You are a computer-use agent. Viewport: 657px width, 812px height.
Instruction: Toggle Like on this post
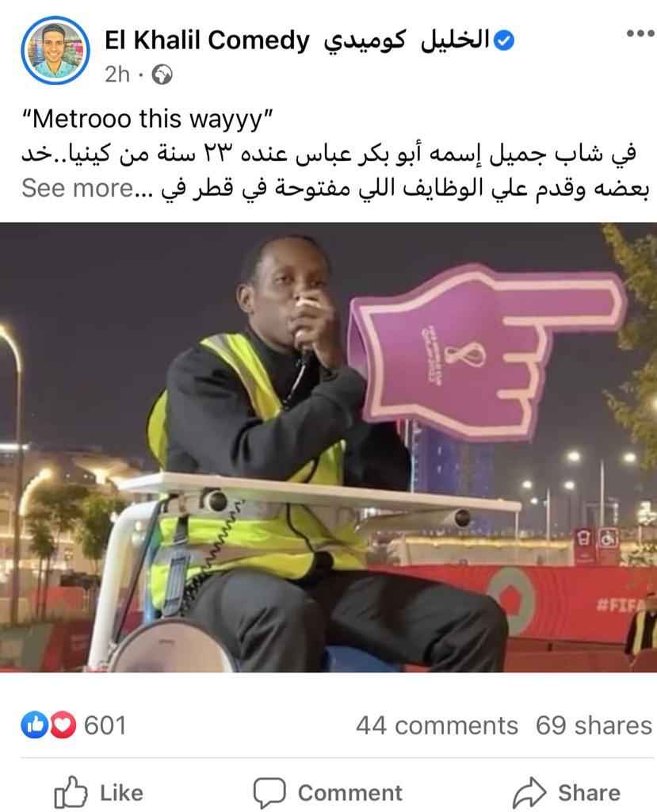99,792
